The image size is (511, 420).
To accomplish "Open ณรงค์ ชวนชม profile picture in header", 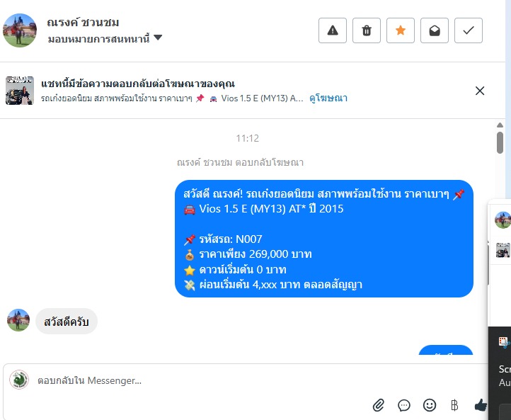I will pos(20,30).
